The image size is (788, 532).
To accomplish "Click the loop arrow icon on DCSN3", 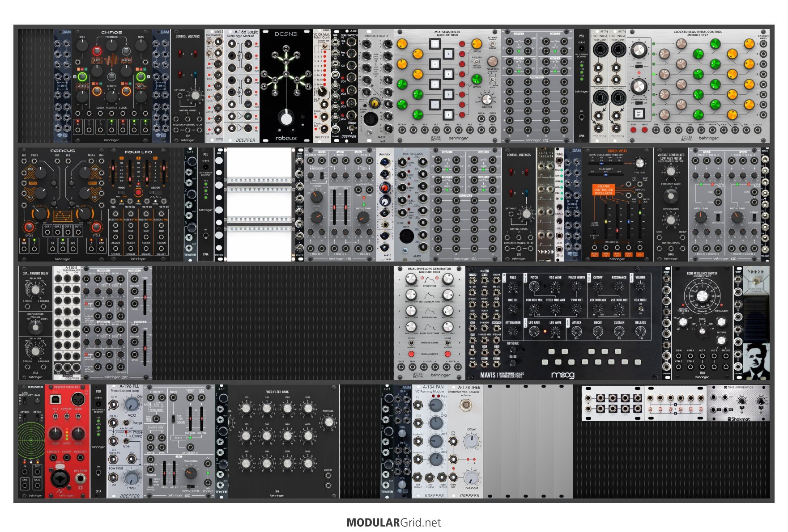I will pos(294,130).
